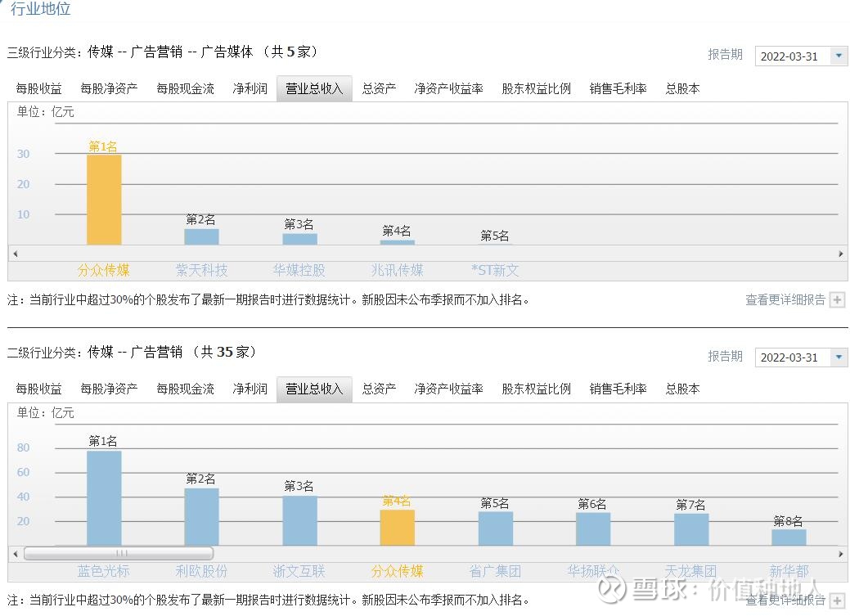Click yellow 分众传媒 bar ranked 第4名
850x616 pixels.
click(398, 528)
